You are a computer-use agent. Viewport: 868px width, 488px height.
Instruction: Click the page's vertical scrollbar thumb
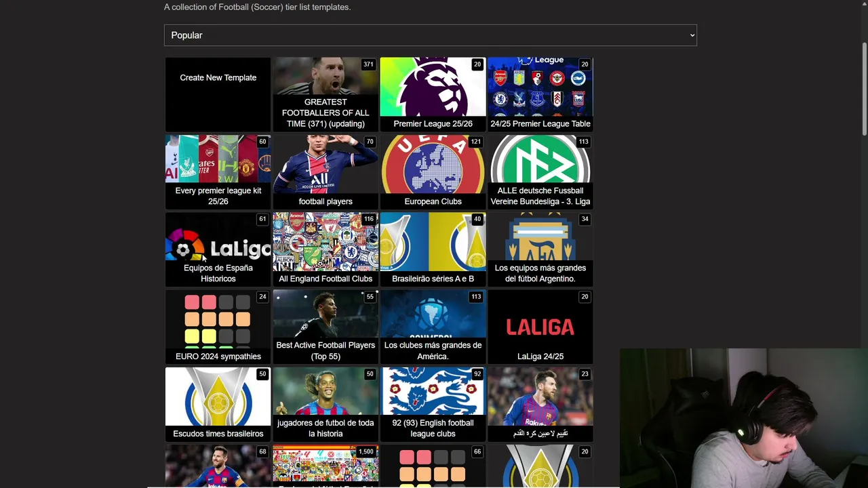[864, 89]
